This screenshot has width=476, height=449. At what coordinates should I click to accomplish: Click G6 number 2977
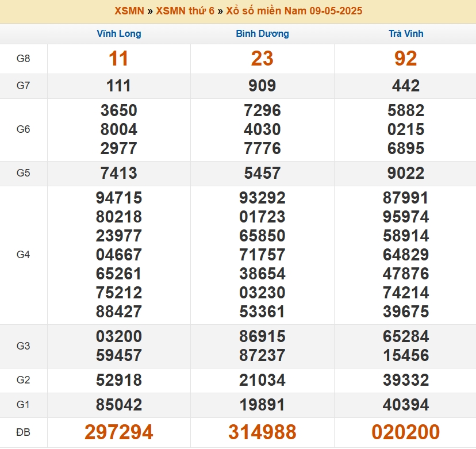(x=118, y=148)
